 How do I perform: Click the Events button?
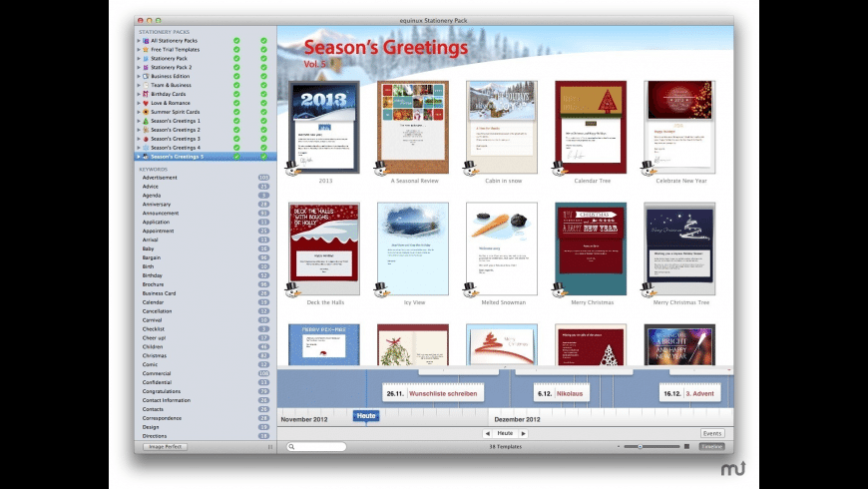point(712,434)
